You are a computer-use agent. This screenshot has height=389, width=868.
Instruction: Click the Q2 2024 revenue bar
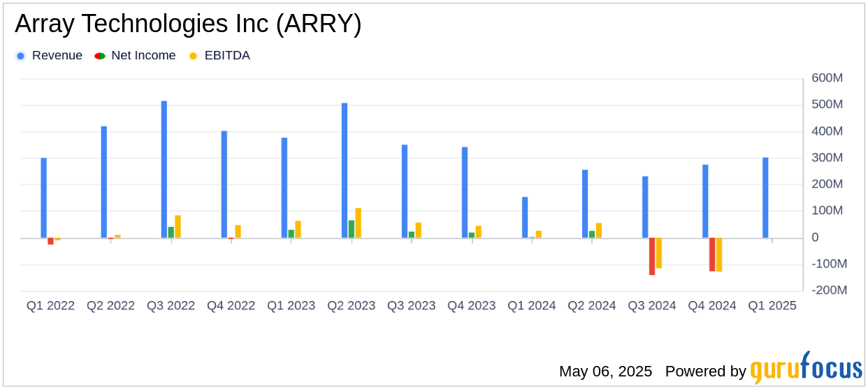click(585, 204)
